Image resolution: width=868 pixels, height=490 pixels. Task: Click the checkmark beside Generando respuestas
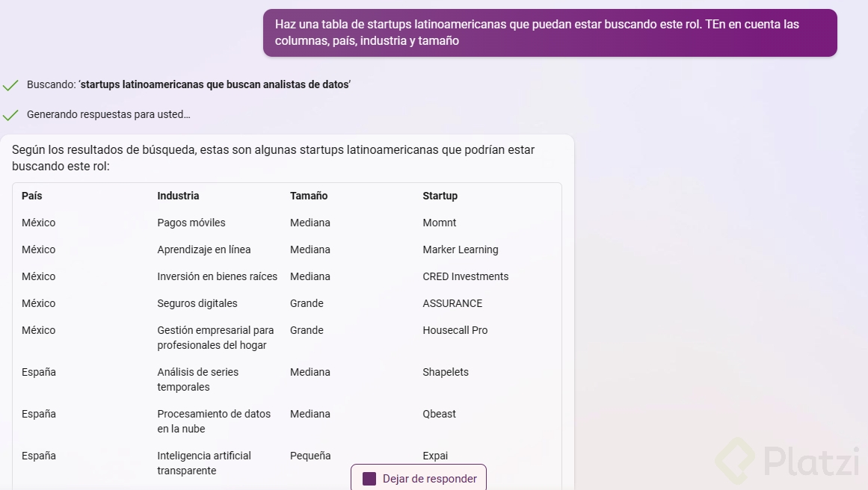tap(10, 115)
